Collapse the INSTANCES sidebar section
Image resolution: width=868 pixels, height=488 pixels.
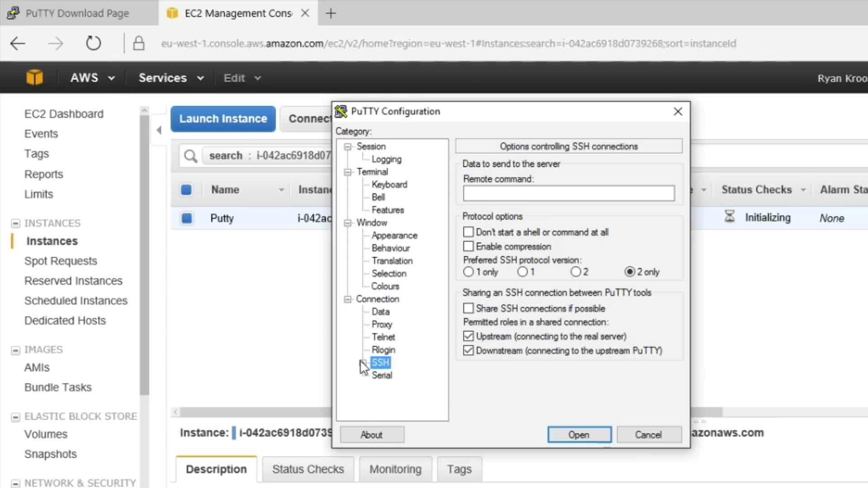[15, 223]
